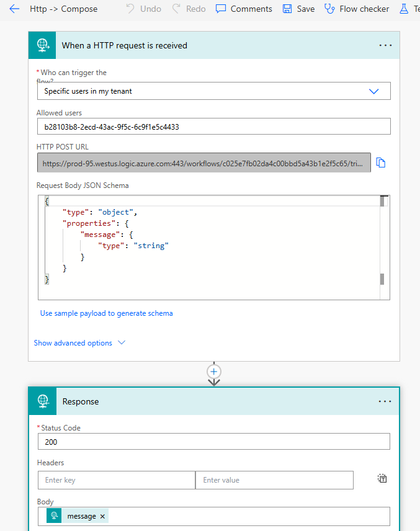Use sample payload to generate schema
The height and width of the screenshot is (531, 420).
click(106, 313)
